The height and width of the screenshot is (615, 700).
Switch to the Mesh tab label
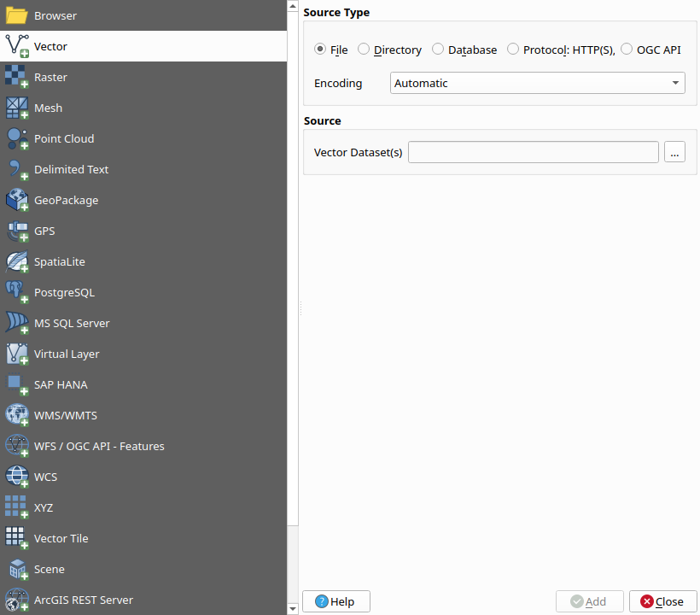click(x=48, y=108)
